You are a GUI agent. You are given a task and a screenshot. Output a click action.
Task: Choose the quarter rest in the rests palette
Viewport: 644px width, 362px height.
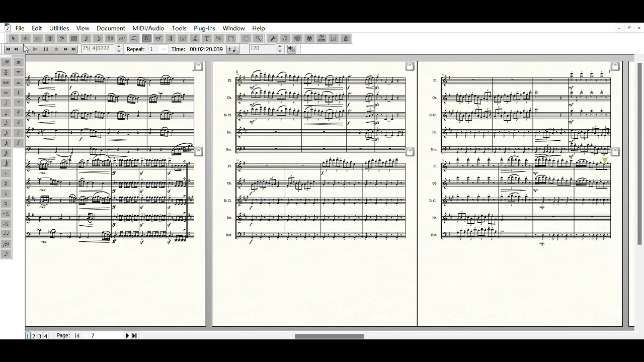[x=19, y=93]
